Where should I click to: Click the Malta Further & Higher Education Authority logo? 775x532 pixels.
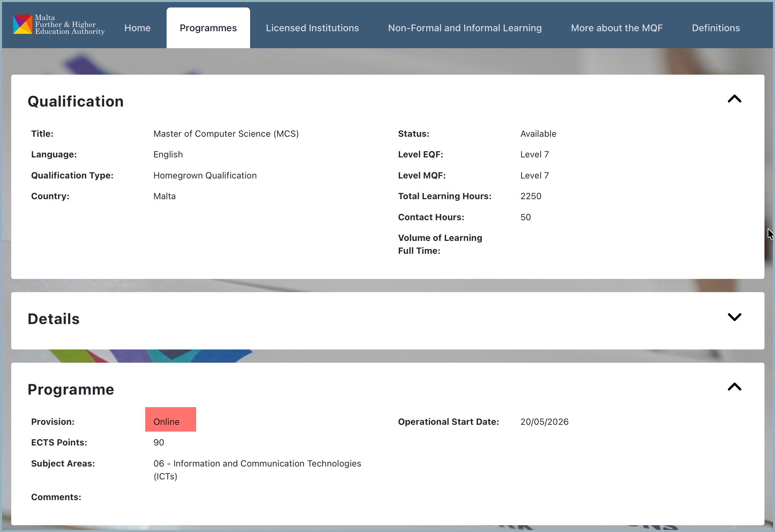59,25
